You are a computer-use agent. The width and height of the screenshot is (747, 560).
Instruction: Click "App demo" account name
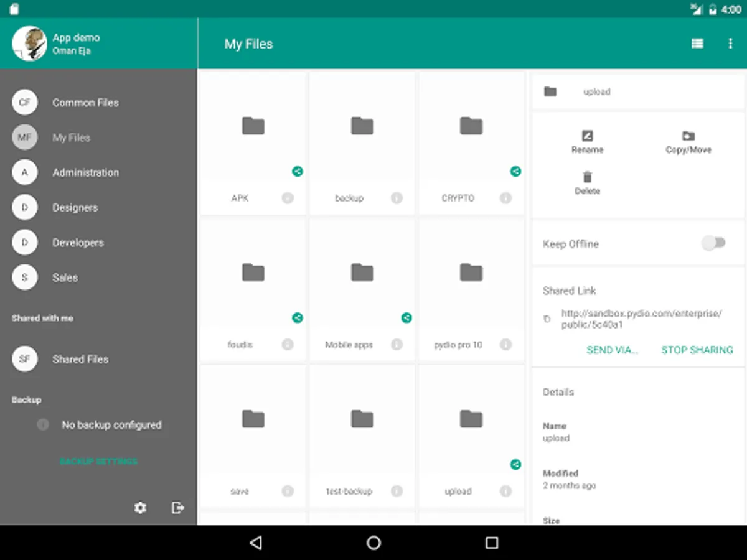pos(76,37)
